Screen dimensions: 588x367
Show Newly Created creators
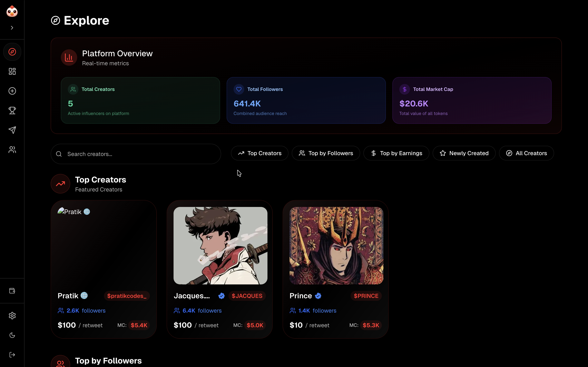[x=464, y=153]
